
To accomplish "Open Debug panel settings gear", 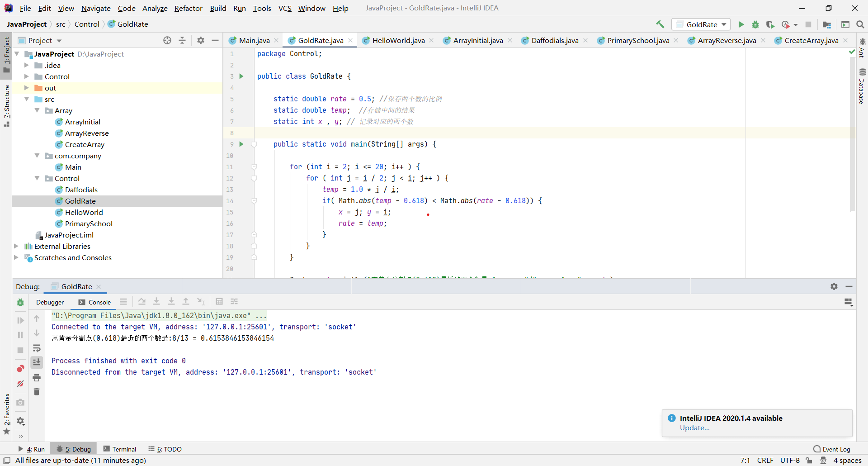I will coord(834,286).
